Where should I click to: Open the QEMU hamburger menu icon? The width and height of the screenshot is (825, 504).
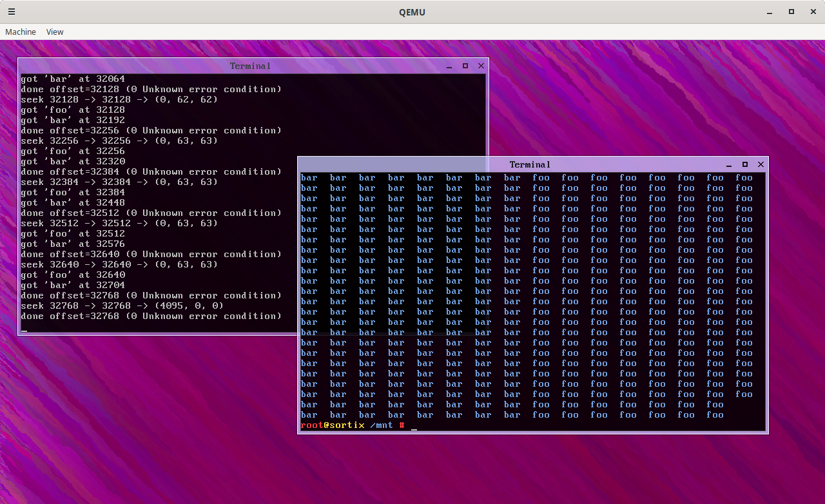coord(12,12)
